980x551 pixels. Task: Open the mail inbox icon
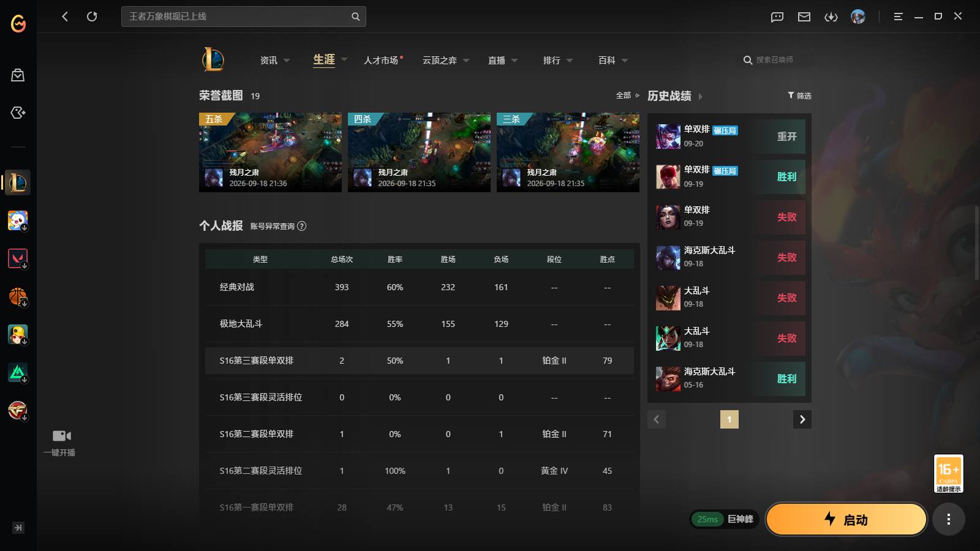click(804, 17)
